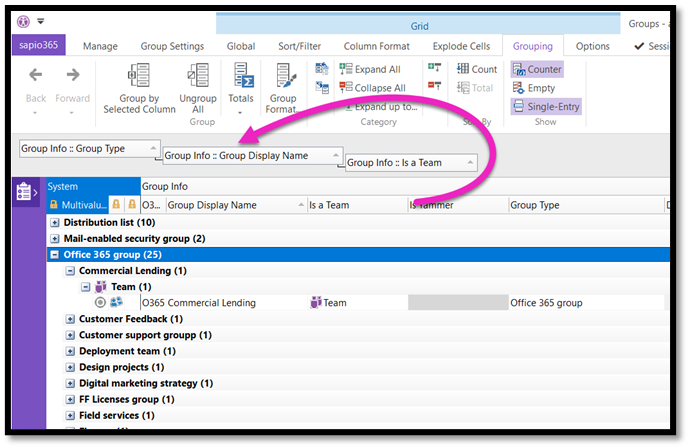
Task: Click upper category icon left of Expand All
Action: coord(322,69)
